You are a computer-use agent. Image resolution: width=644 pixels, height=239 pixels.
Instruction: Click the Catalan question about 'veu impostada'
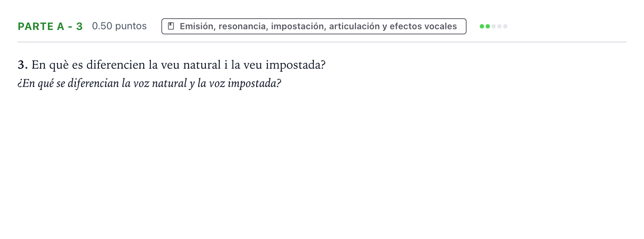click(172, 65)
